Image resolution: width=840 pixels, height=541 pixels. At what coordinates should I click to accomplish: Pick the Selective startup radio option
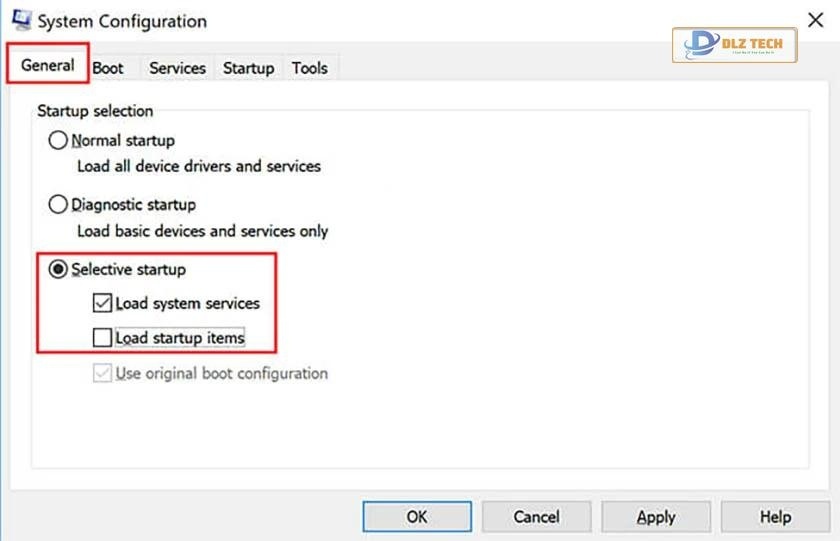click(59, 270)
